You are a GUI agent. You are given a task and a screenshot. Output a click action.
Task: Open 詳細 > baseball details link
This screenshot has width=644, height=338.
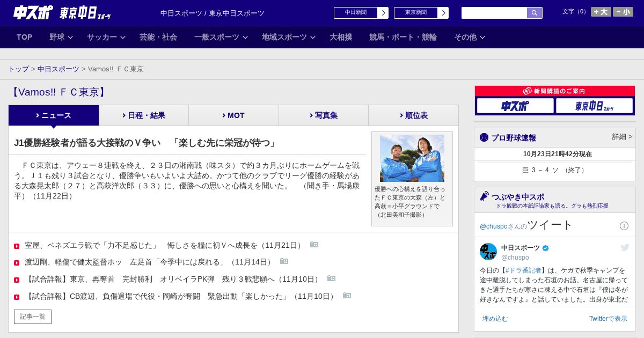[x=623, y=137]
